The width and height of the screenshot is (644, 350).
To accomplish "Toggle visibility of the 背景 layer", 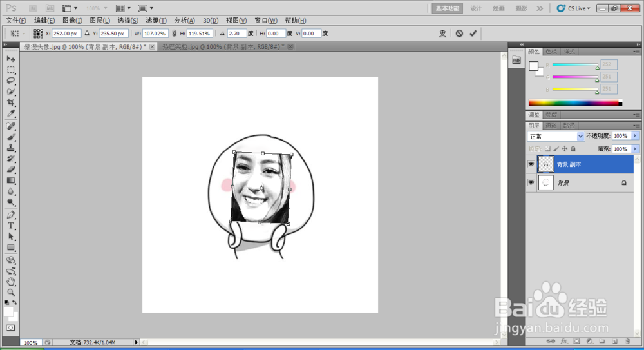I will (531, 183).
